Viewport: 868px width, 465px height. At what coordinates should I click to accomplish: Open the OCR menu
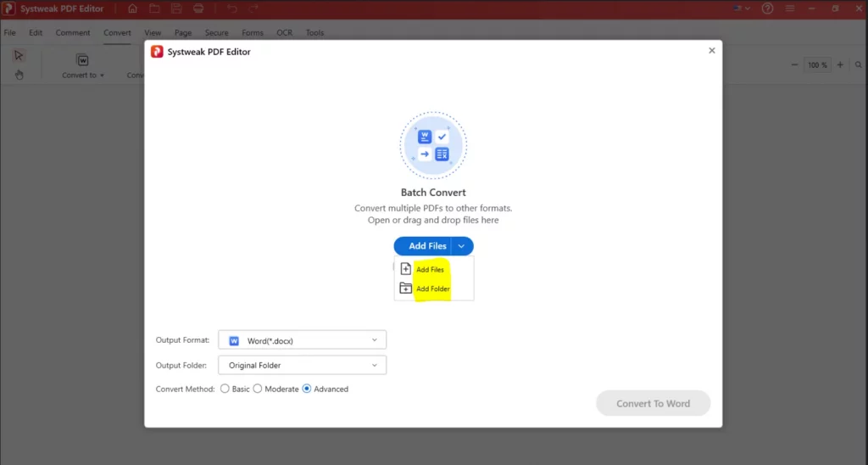point(285,33)
